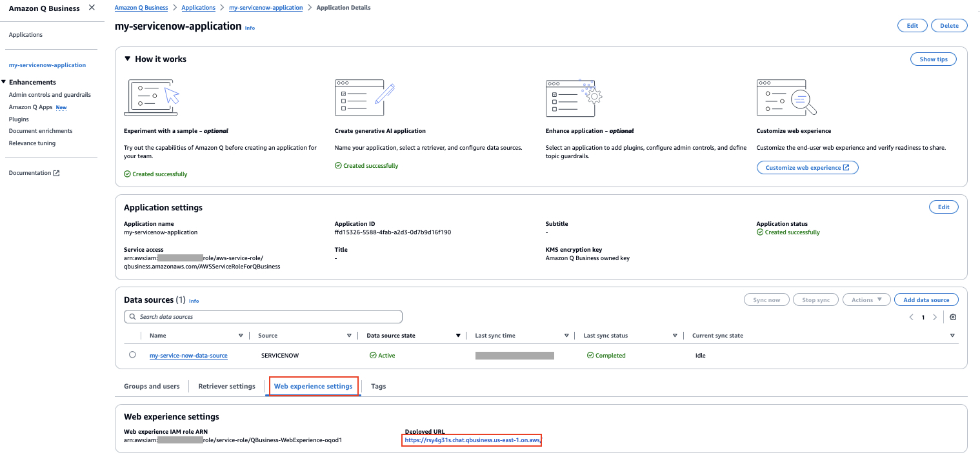980x457 pixels.
Task: Switch to Retriever settings tab
Action: pyautogui.click(x=226, y=386)
